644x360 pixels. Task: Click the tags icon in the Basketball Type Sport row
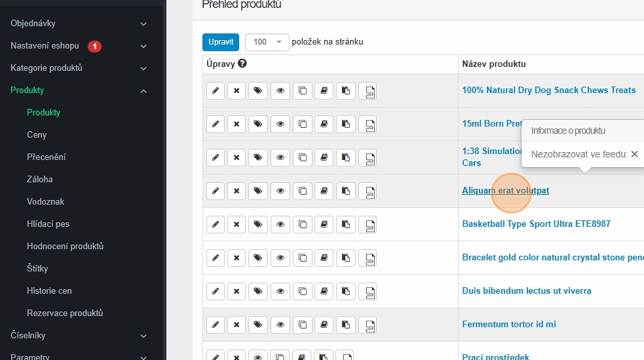(x=258, y=224)
